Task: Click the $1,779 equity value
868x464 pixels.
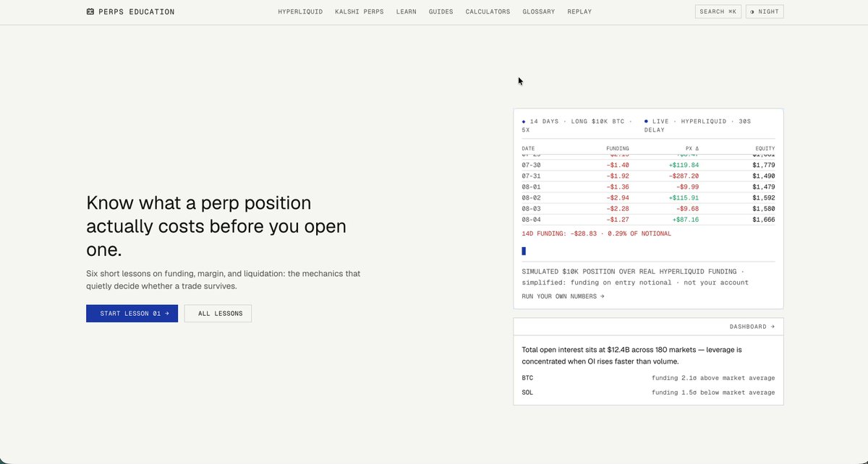Action: click(763, 165)
